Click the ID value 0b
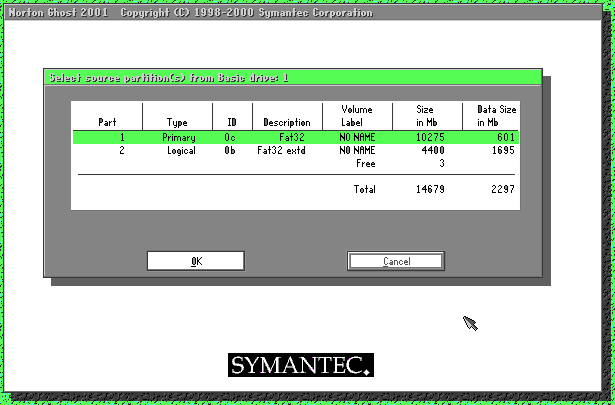Viewport: 615px width, 405px height. click(230, 151)
